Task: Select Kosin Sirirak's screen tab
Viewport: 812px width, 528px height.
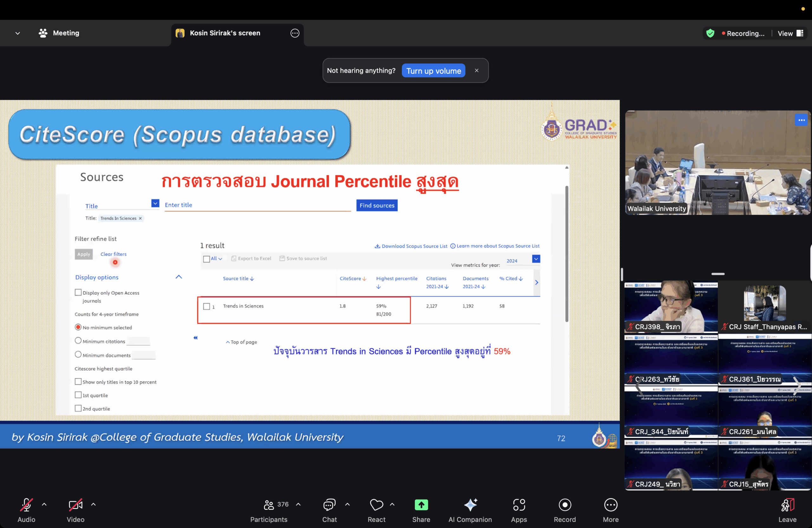Action: coord(225,33)
